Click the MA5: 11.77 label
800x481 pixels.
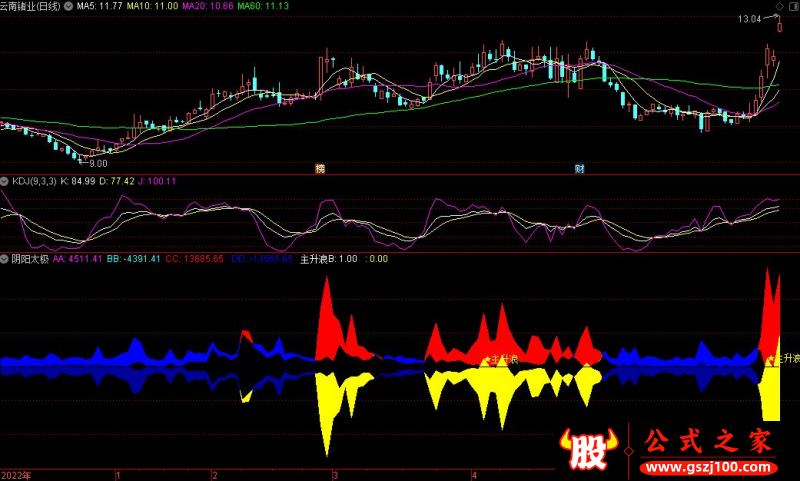(99, 6)
